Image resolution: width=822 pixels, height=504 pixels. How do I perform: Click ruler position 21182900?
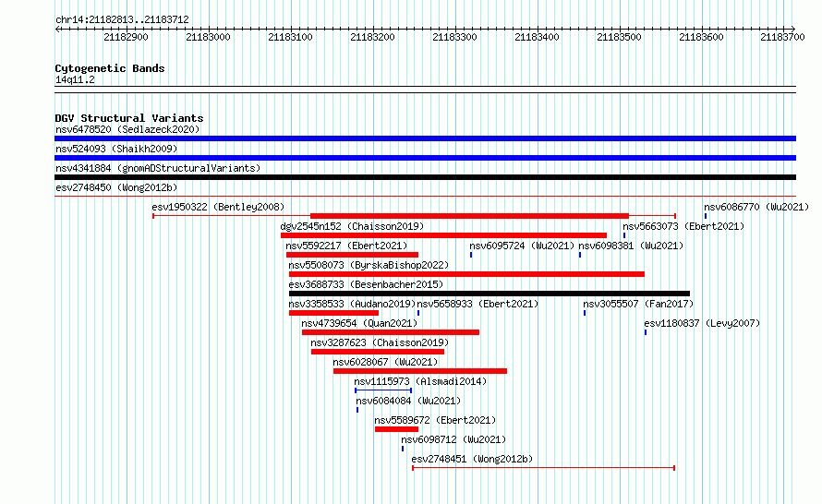[126, 37]
